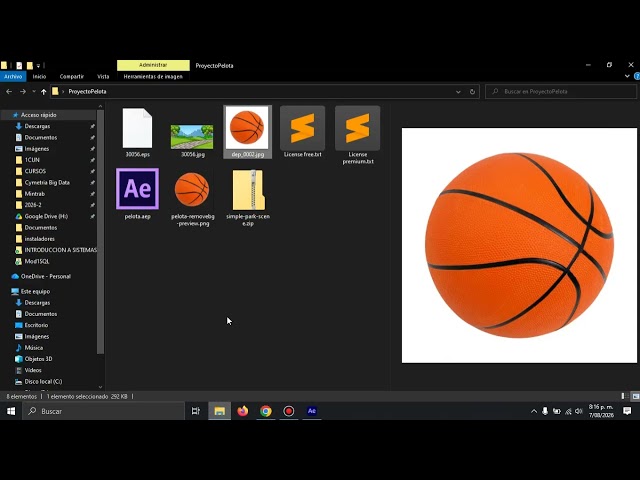Open the Windows Start menu
The width and height of the screenshot is (640, 480).
click(x=11, y=411)
